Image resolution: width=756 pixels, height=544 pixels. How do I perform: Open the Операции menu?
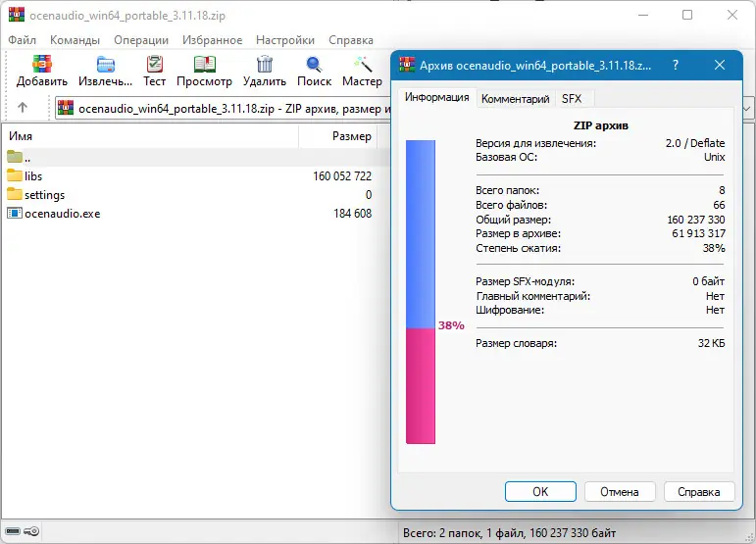pyautogui.click(x=141, y=40)
